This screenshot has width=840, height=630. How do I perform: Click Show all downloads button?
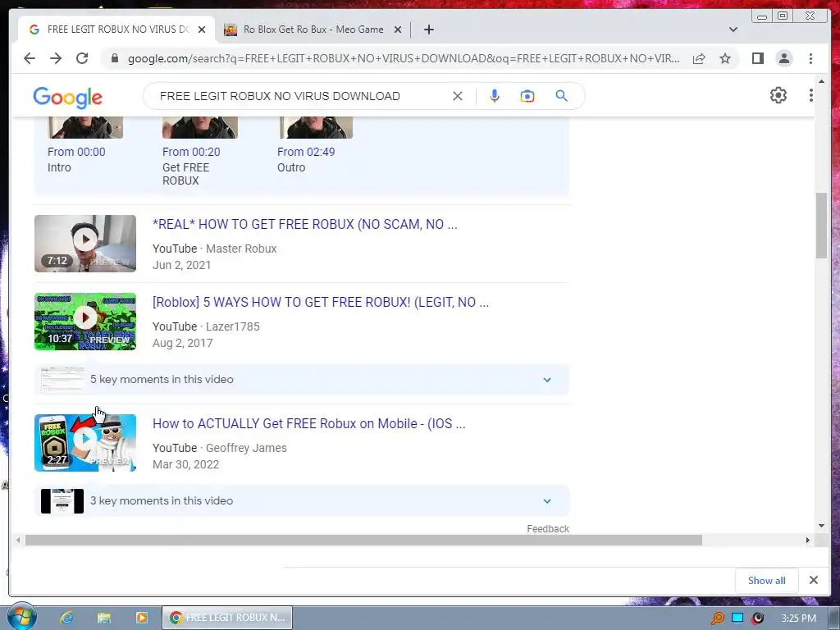(x=767, y=581)
